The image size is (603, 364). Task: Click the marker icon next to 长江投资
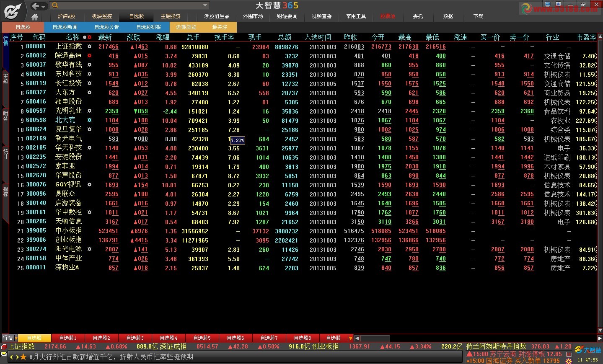click(x=89, y=83)
